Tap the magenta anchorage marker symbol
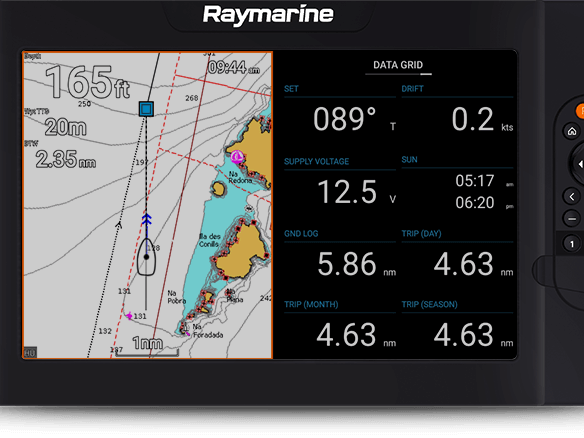The height and width of the screenshot is (438, 584). coord(237,157)
